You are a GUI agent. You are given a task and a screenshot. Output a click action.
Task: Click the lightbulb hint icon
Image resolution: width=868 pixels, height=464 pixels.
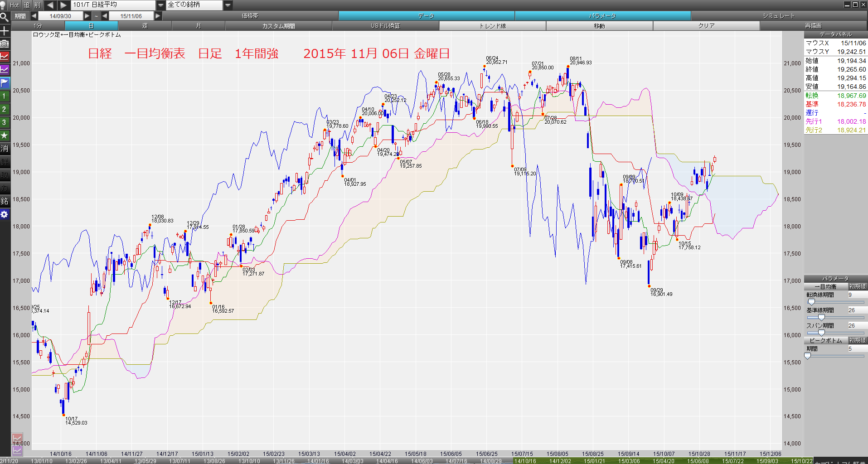(3, 5)
